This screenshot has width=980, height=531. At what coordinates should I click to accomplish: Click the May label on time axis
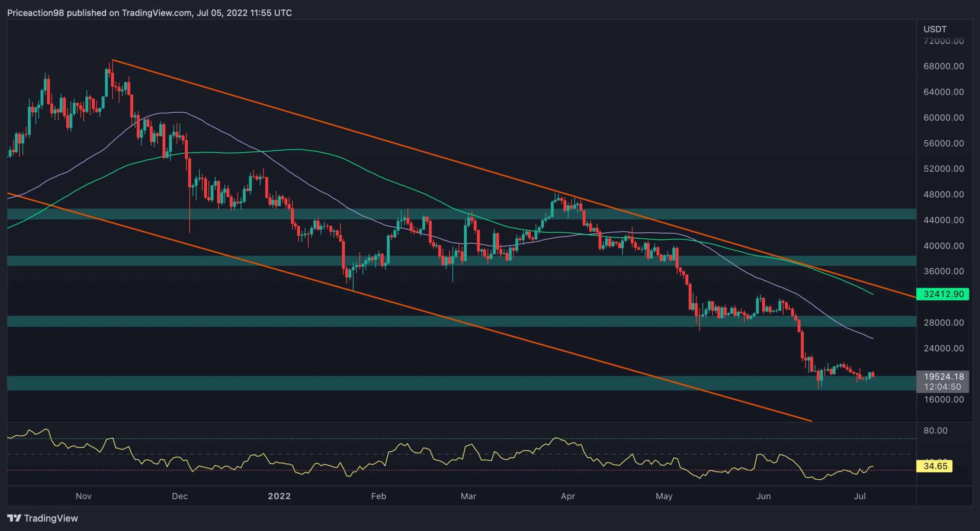664,496
